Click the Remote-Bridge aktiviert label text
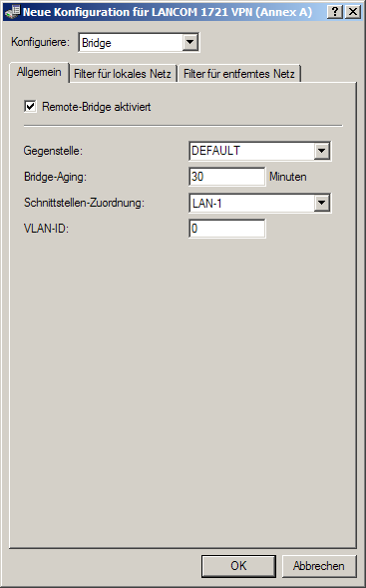This screenshot has width=366, height=588. point(97,107)
